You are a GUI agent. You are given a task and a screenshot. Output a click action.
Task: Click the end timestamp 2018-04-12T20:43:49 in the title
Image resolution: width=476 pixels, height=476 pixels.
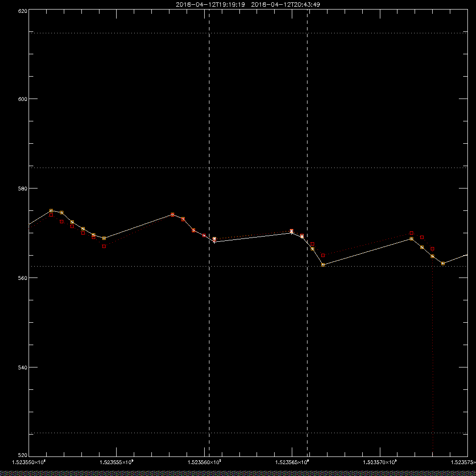[x=286, y=5]
